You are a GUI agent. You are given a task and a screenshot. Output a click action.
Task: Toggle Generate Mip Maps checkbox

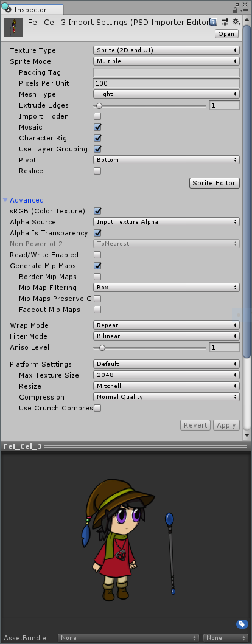click(97, 266)
